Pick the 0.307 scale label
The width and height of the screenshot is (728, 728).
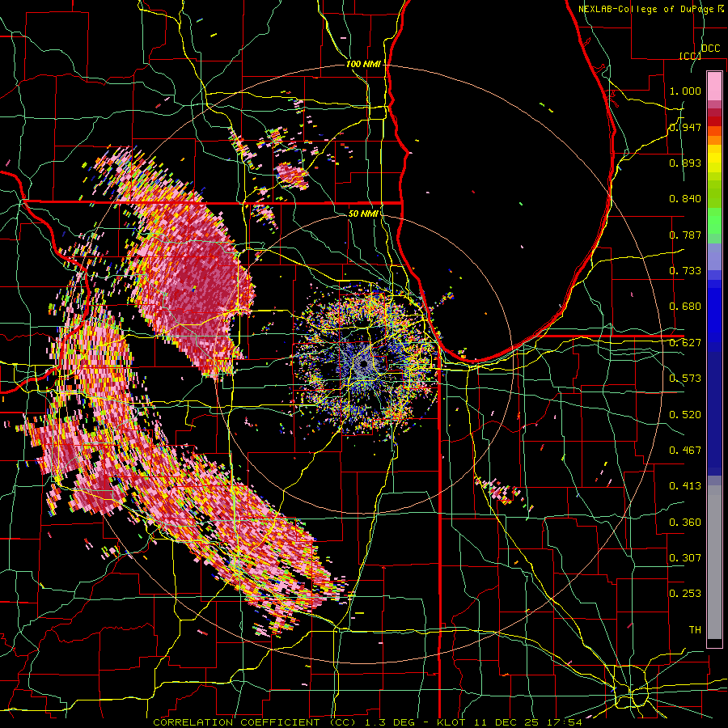[685, 557]
